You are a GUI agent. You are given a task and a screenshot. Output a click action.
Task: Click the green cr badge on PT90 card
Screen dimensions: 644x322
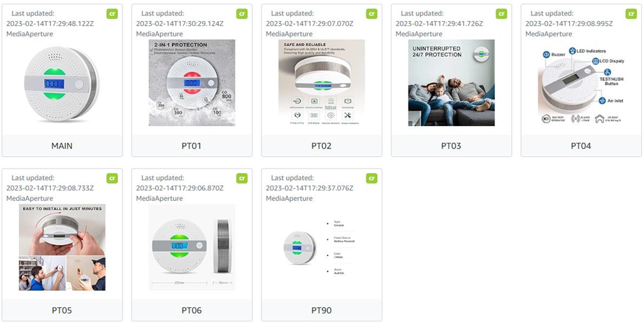372,178
